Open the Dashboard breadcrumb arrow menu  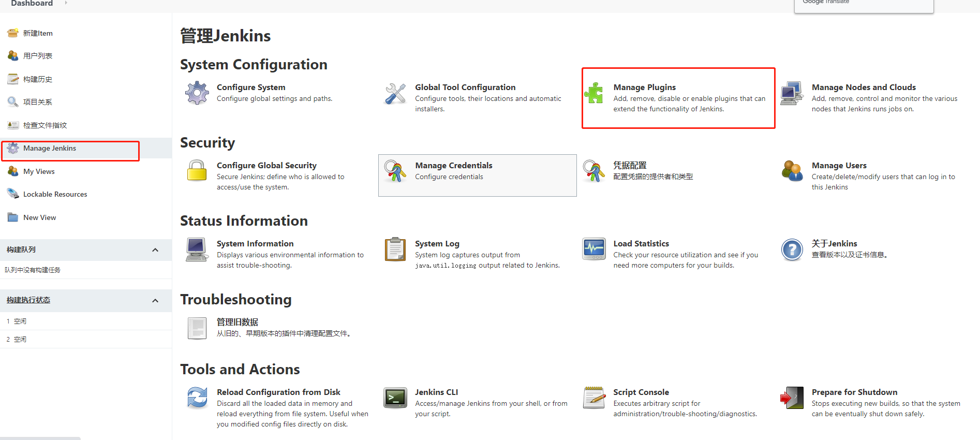pos(66,3)
